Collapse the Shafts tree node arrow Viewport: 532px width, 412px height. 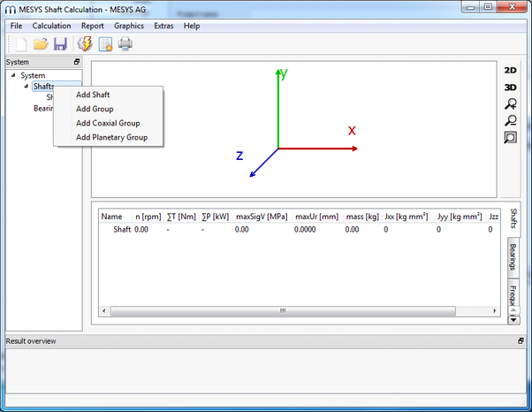(26, 86)
